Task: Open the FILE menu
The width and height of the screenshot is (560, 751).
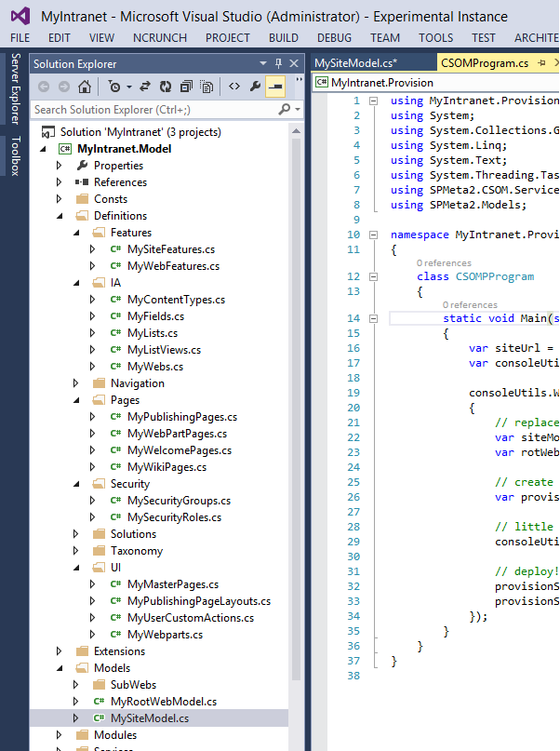Action: [20, 38]
